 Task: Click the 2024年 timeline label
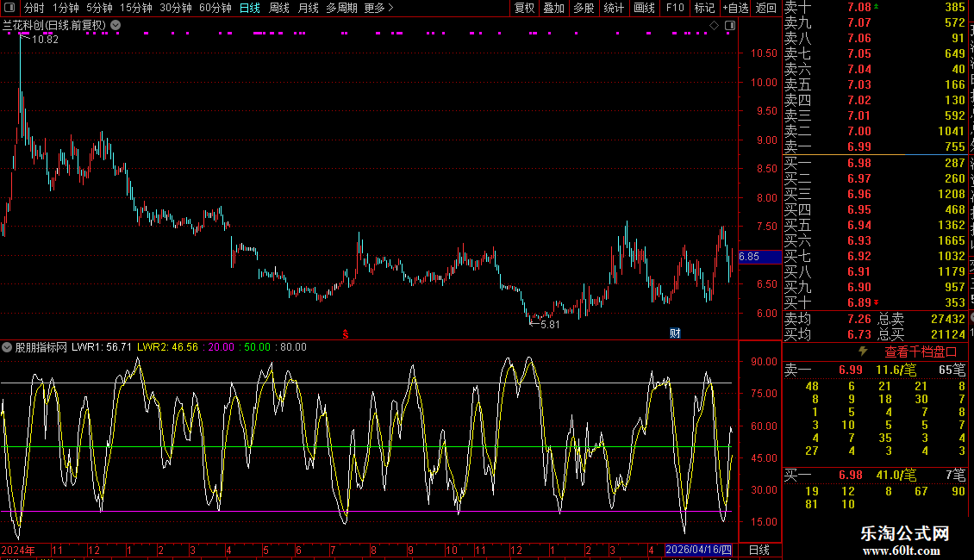click(18, 550)
